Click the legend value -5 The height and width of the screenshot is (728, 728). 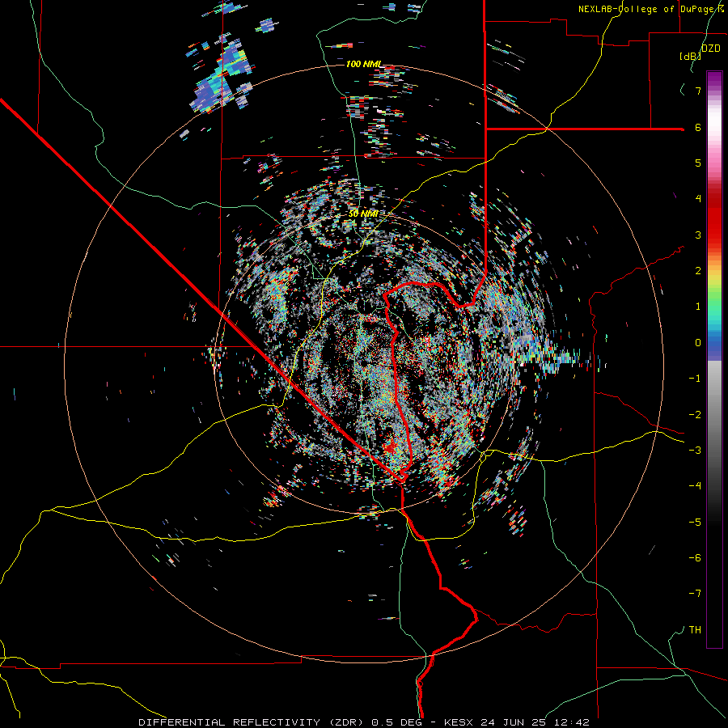(x=695, y=522)
